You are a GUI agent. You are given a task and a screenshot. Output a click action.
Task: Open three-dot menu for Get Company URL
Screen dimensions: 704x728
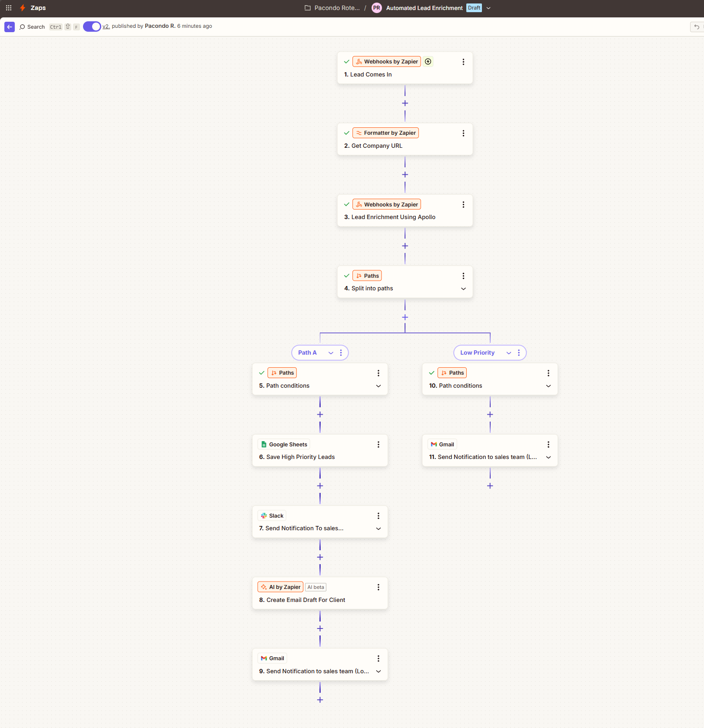463,133
